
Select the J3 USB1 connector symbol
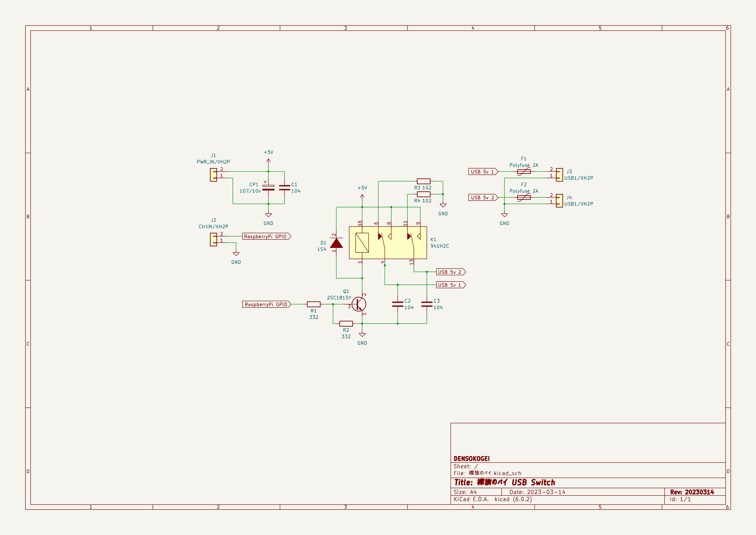559,175
